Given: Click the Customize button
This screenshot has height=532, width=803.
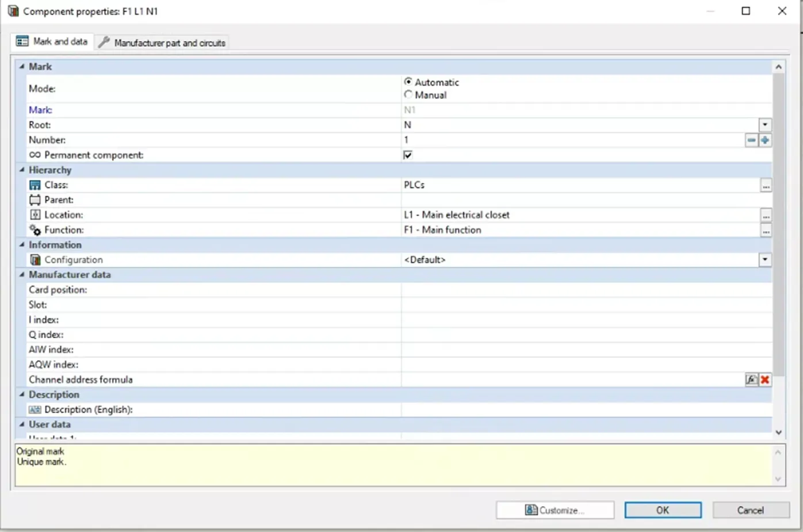Looking at the screenshot, I should (x=555, y=510).
